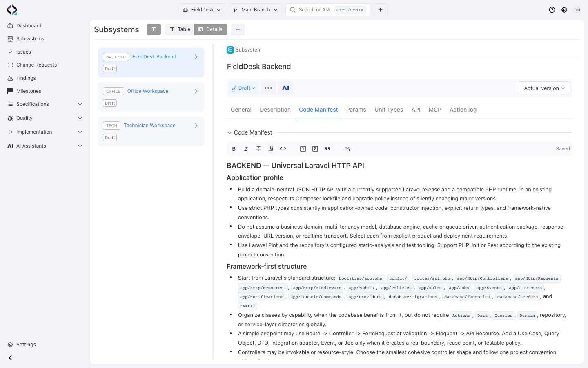
Task: Collapse the Code Manifest section
Action: 229,133
